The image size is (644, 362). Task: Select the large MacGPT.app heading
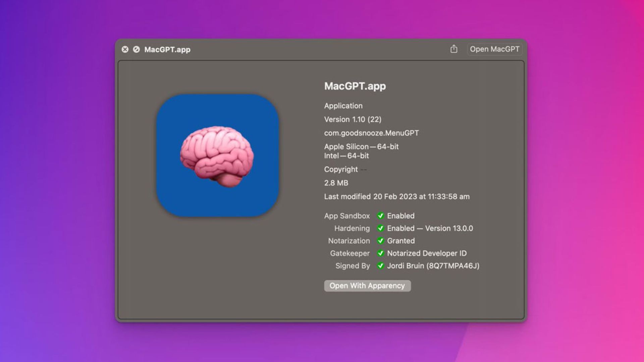pyautogui.click(x=355, y=86)
